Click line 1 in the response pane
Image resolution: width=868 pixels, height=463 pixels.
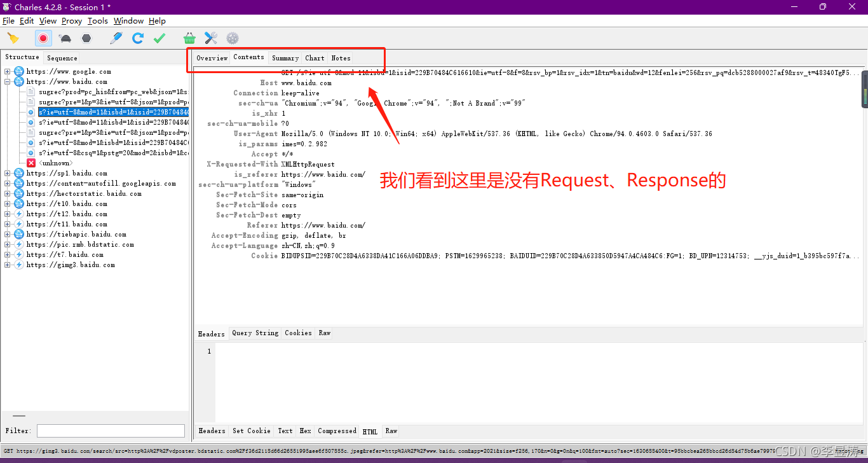coord(209,351)
